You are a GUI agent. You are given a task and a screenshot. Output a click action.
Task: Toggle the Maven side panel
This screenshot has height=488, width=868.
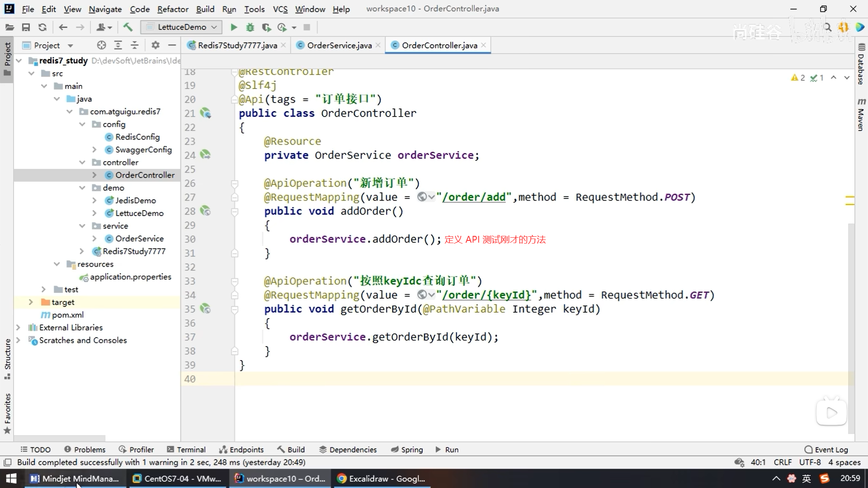tap(861, 115)
